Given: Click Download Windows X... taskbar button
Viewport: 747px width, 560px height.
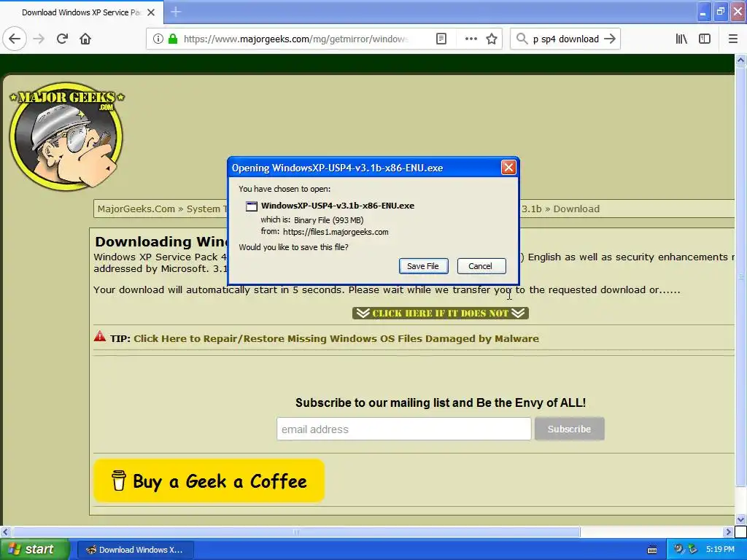Looking at the screenshot, I should [135, 550].
